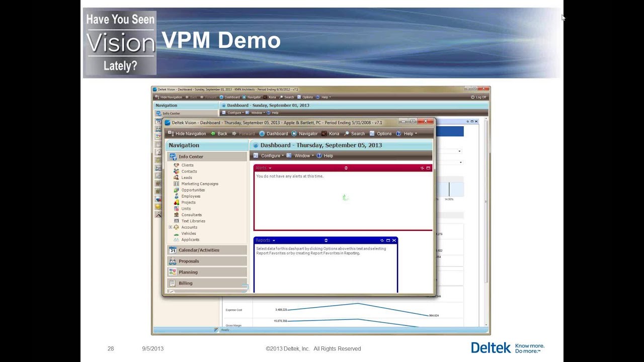Open Marketing Campaigns from Info Center
This screenshot has height=362, width=644.
196,184
